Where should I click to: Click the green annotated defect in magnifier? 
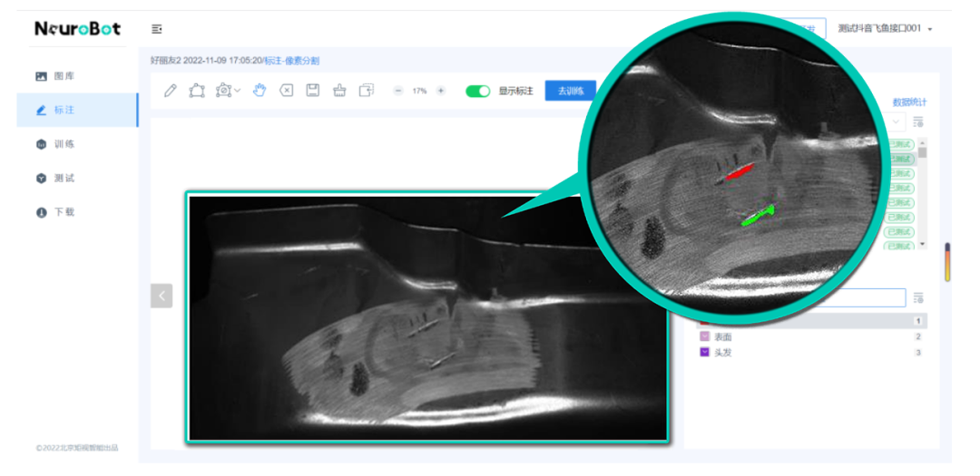click(758, 215)
